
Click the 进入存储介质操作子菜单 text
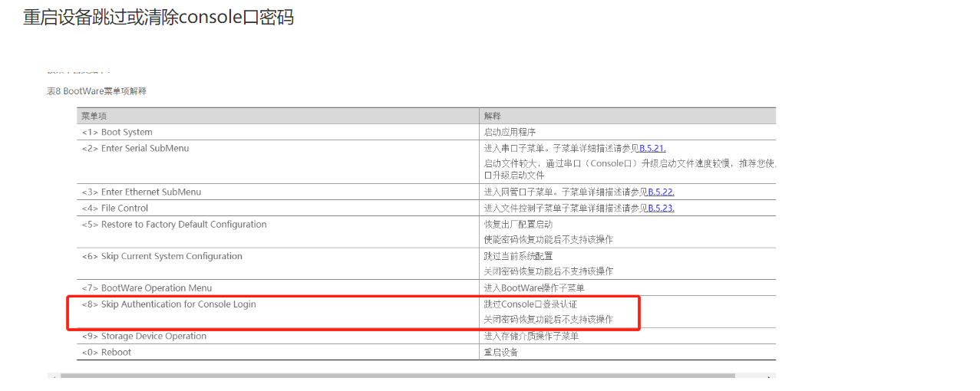(531, 336)
